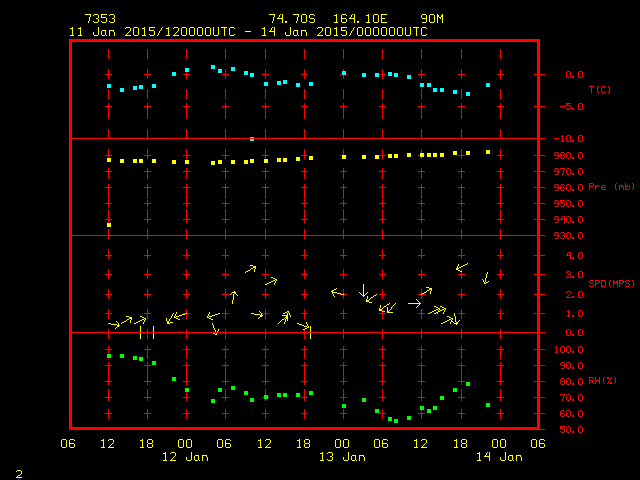This screenshot has width=640, height=480.
Task: Click the number 2 in bottom-left corner
Action: tap(18, 472)
